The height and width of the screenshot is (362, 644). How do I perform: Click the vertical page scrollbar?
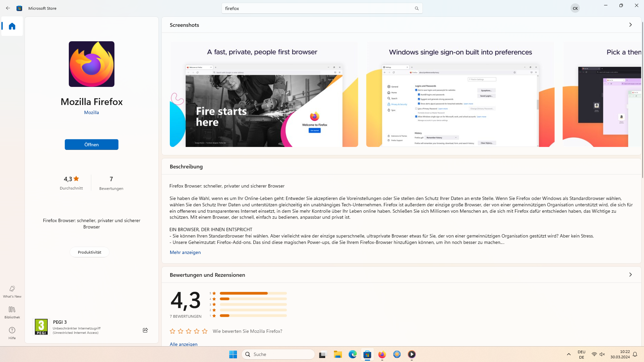pyautogui.click(x=643, y=101)
